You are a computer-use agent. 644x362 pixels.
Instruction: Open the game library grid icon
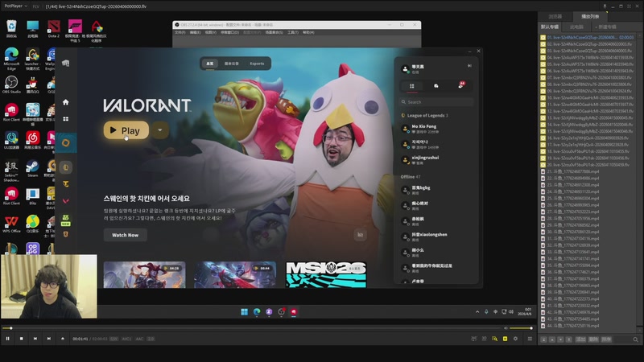tap(66, 118)
